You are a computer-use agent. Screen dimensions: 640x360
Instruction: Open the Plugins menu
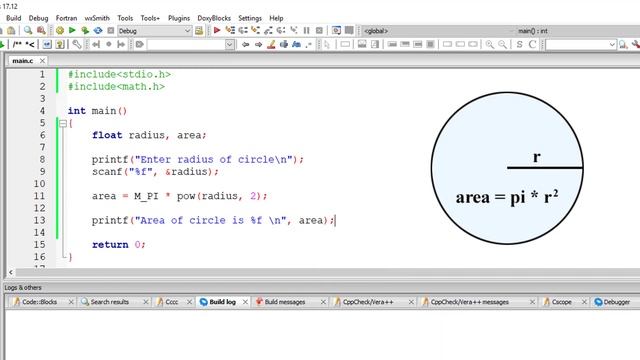(x=179, y=18)
